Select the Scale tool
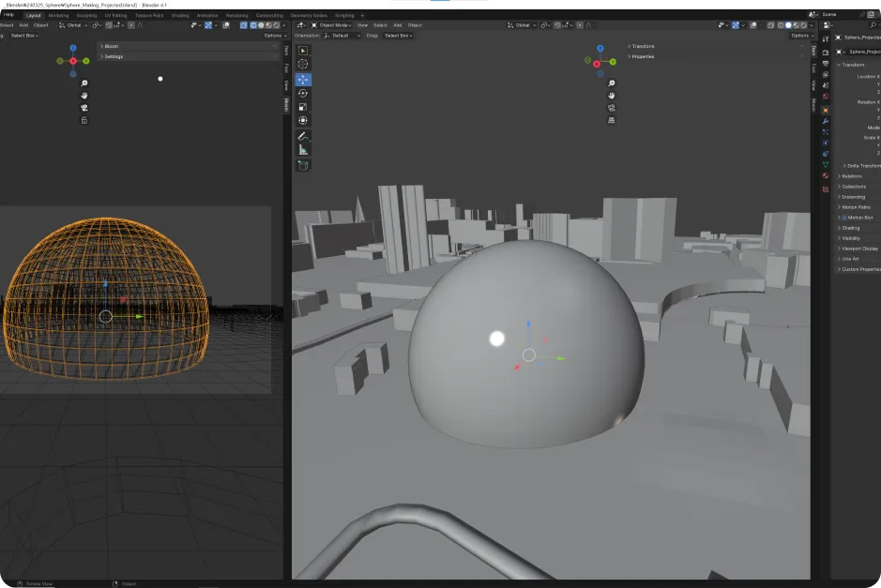 [x=303, y=107]
